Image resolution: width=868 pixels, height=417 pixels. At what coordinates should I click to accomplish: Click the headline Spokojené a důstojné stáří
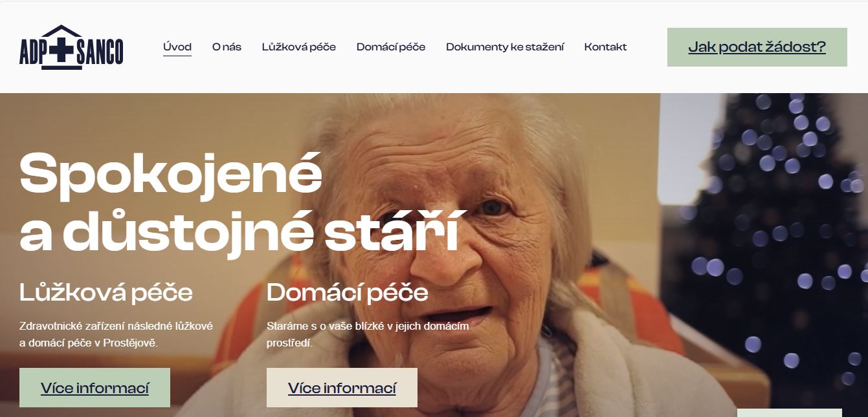click(239, 202)
